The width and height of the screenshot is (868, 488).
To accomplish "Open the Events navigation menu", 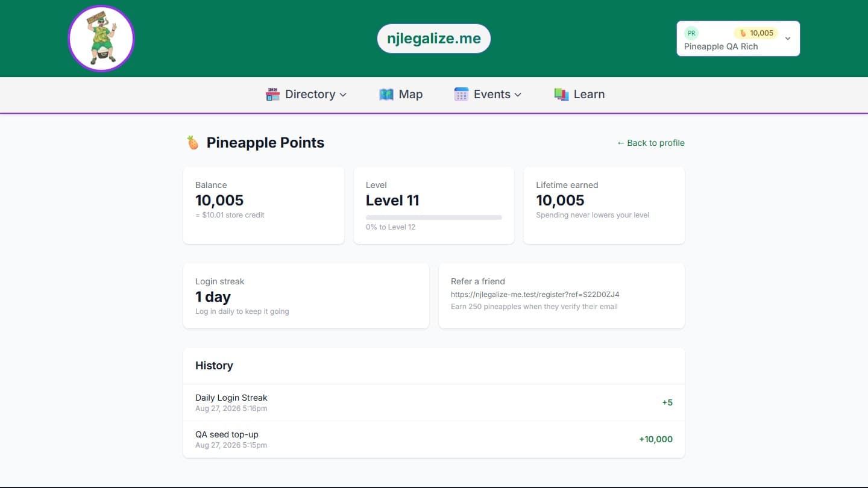I will [488, 94].
